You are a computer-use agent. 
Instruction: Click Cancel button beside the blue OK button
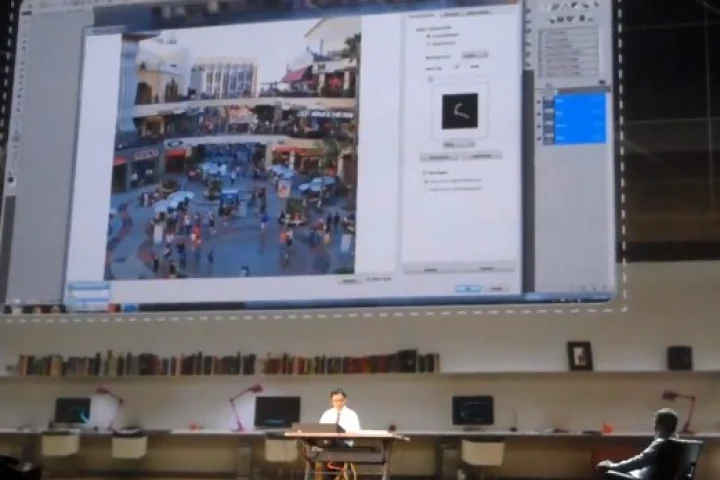pos(497,288)
